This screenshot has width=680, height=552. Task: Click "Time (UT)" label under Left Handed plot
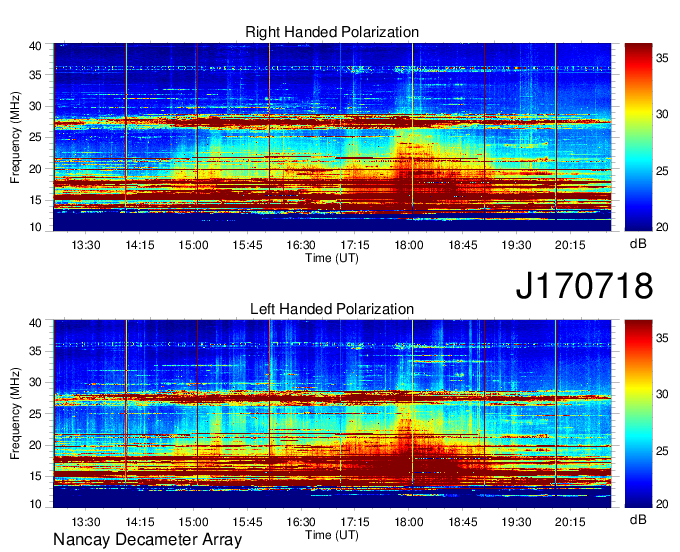332,535
